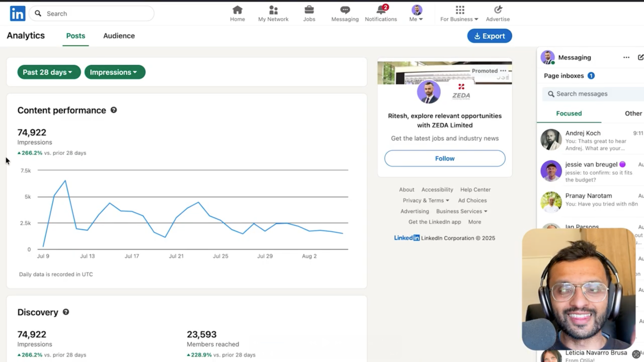Click the LinkedIn logo
This screenshot has width=644, height=362.
[18, 14]
